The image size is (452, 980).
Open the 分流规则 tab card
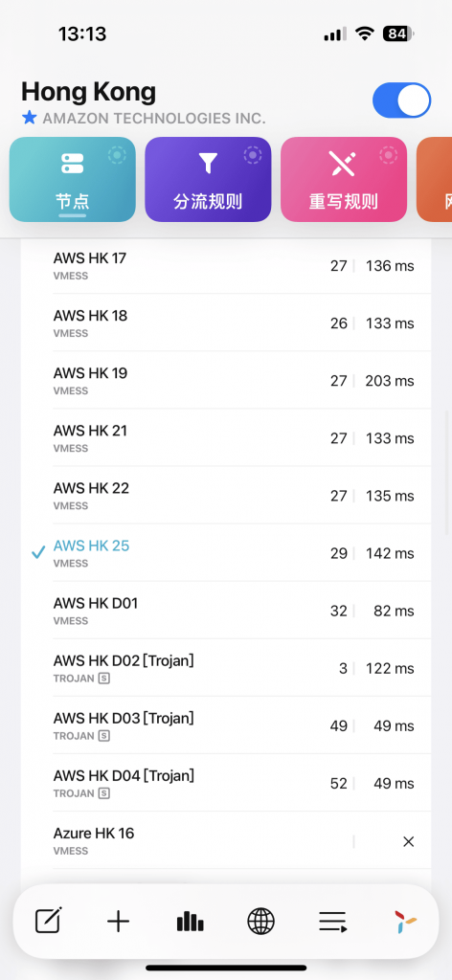pyautogui.click(x=208, y=179)
